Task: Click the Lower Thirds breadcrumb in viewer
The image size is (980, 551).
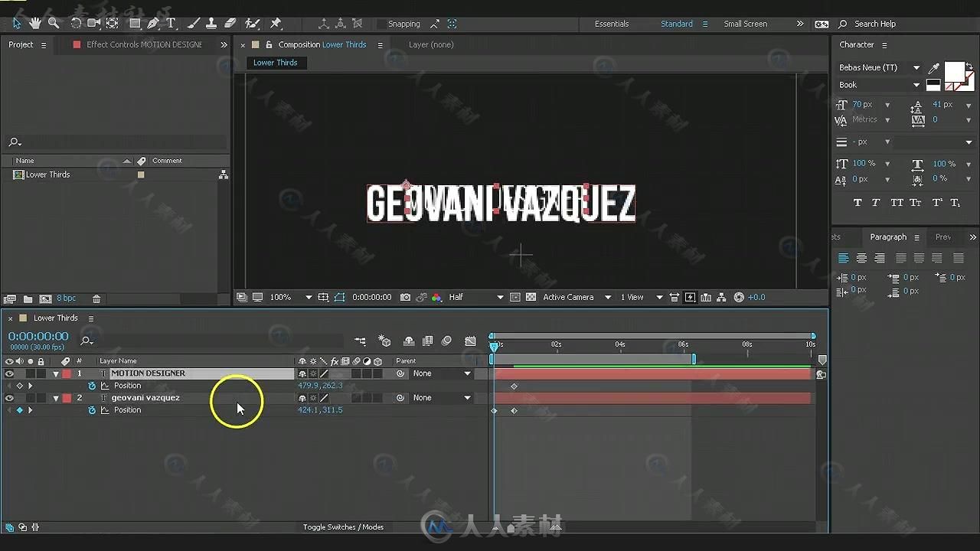Action: pyautogui.click(x=276, y=63)
